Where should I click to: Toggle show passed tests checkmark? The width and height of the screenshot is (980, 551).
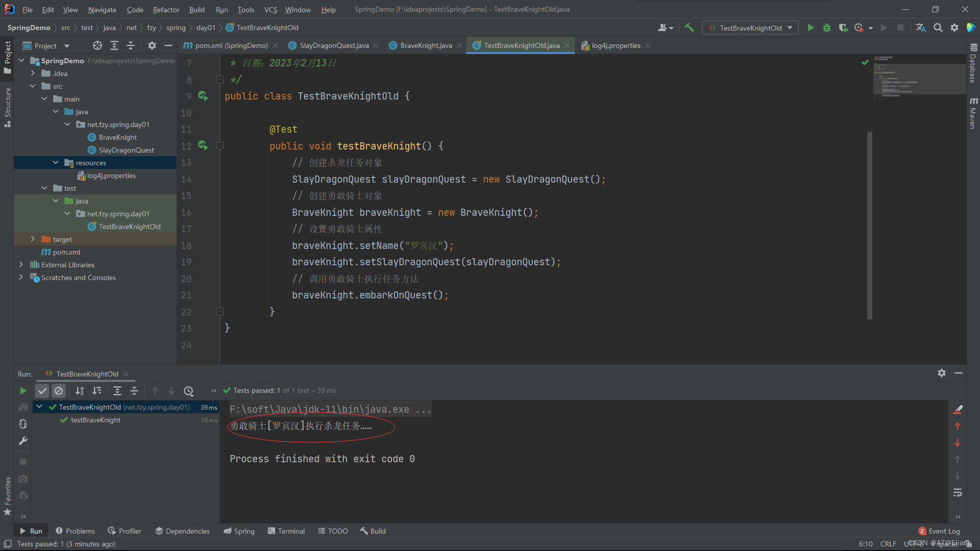tap(42, 391)
